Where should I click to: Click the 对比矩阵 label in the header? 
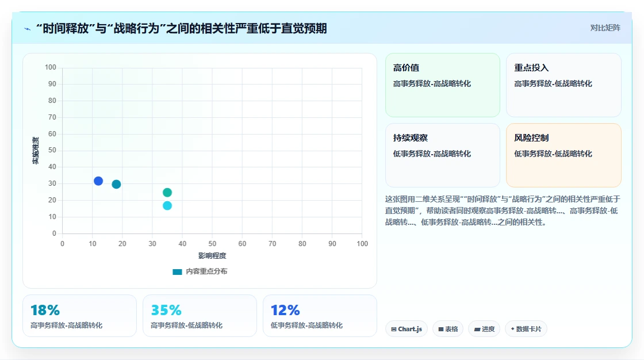click(x=605, y=28)
